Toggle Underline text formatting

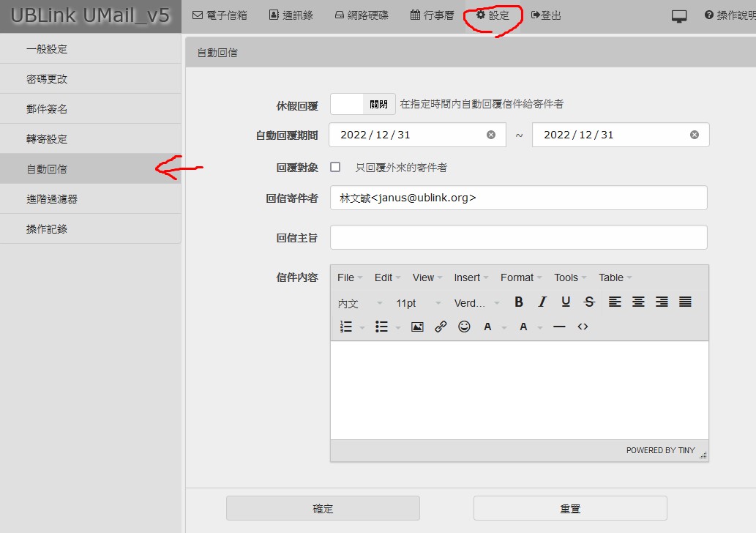pos(566,302)
